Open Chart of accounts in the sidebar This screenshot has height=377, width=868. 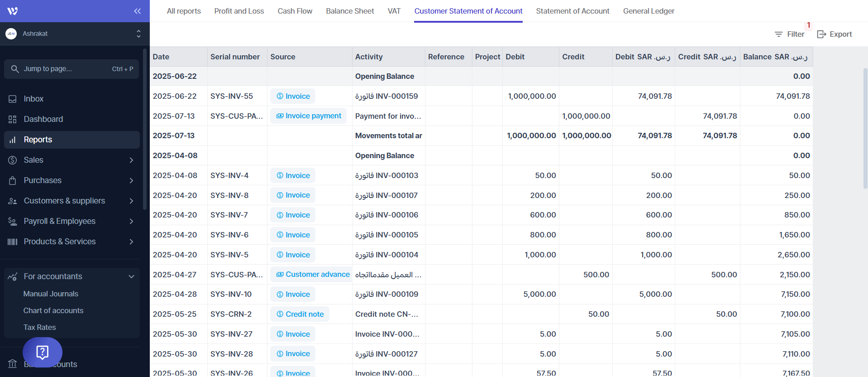click(x=53, y=310)
